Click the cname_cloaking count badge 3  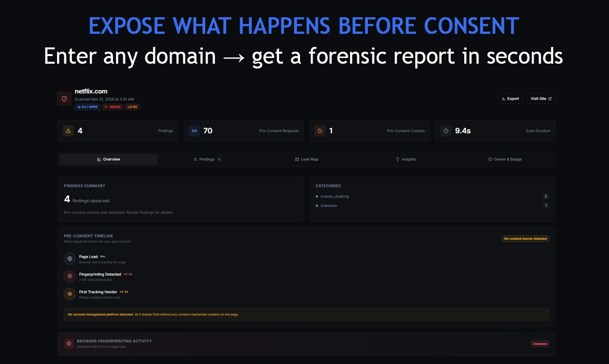[x=545, y=196]
